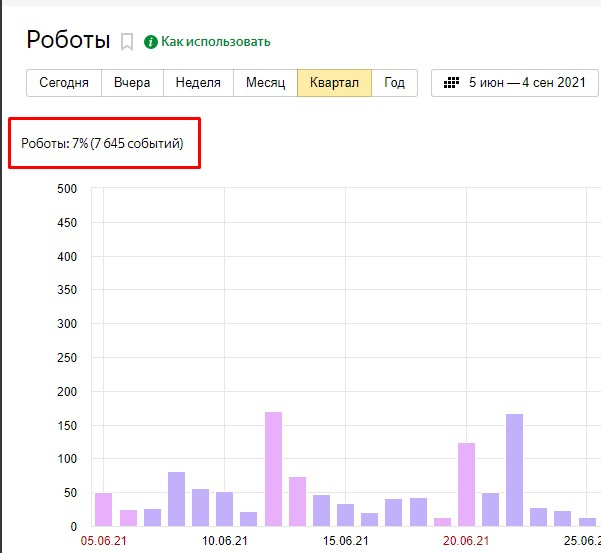Click the 05.06.21 axis date label
Screen dimensions: 601x553
point(102,540)
